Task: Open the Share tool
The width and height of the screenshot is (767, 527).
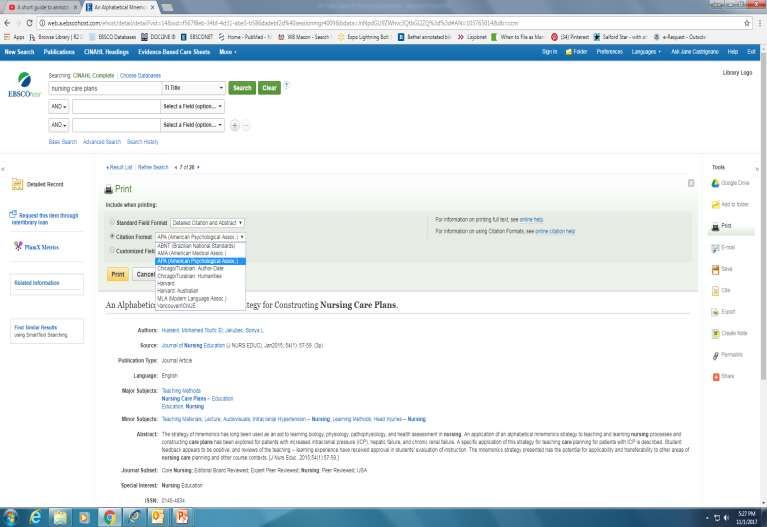Action: (723, 376)
